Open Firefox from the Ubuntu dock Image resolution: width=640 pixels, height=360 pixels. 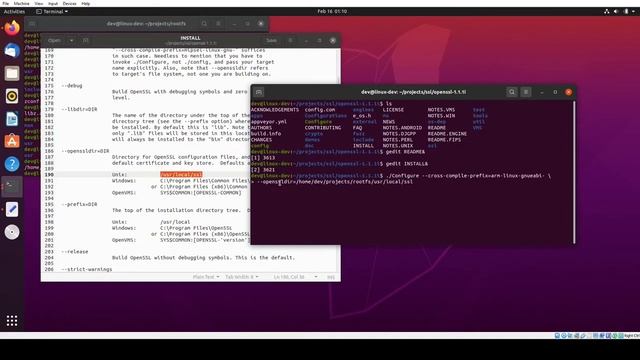pos(12,28)
